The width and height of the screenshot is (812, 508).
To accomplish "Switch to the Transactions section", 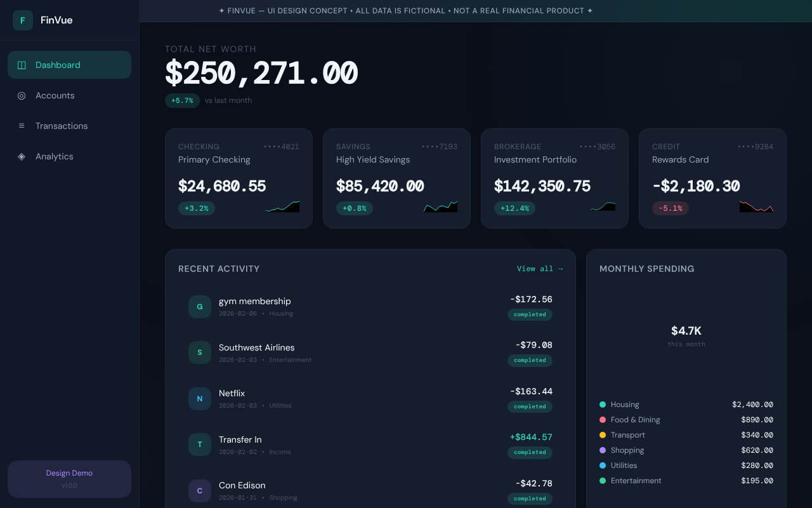I will point(62,126).
